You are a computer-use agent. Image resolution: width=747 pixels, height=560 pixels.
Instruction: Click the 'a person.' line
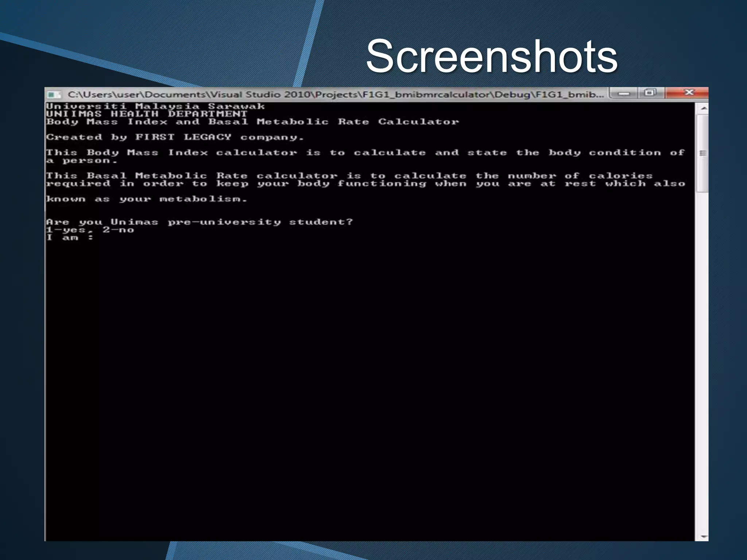(x=82, y=161)
